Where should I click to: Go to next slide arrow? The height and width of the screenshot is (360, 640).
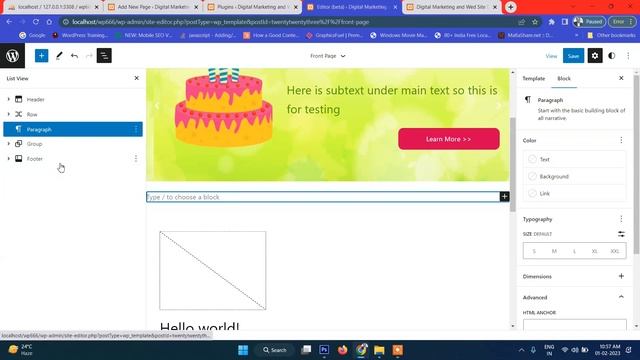[499, 106]
